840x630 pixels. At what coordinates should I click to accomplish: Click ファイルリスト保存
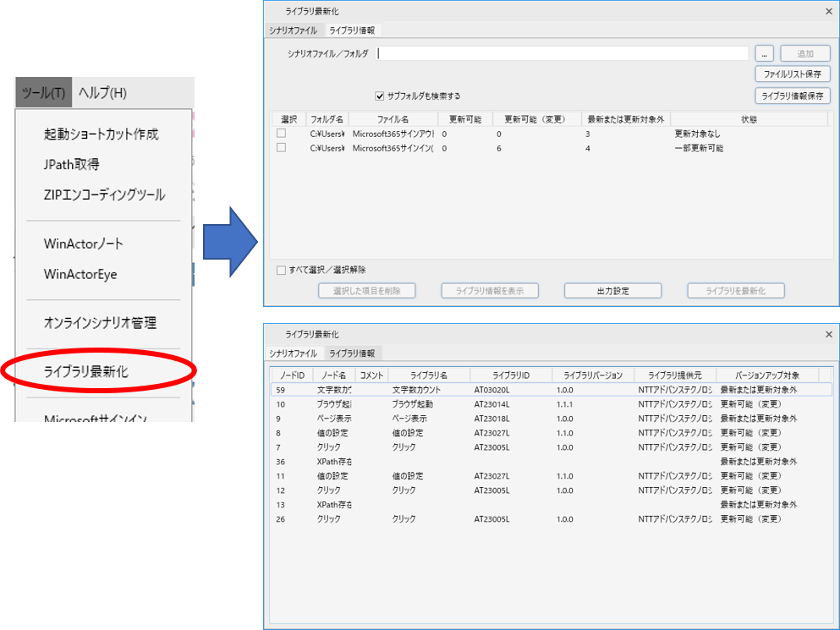(x=793, y=74)
